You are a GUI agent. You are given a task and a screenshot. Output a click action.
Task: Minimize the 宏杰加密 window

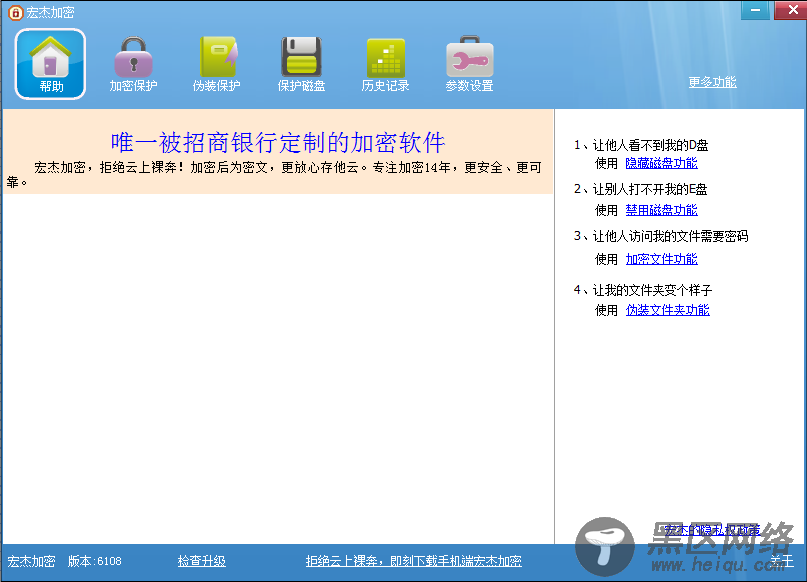point(756,10)
